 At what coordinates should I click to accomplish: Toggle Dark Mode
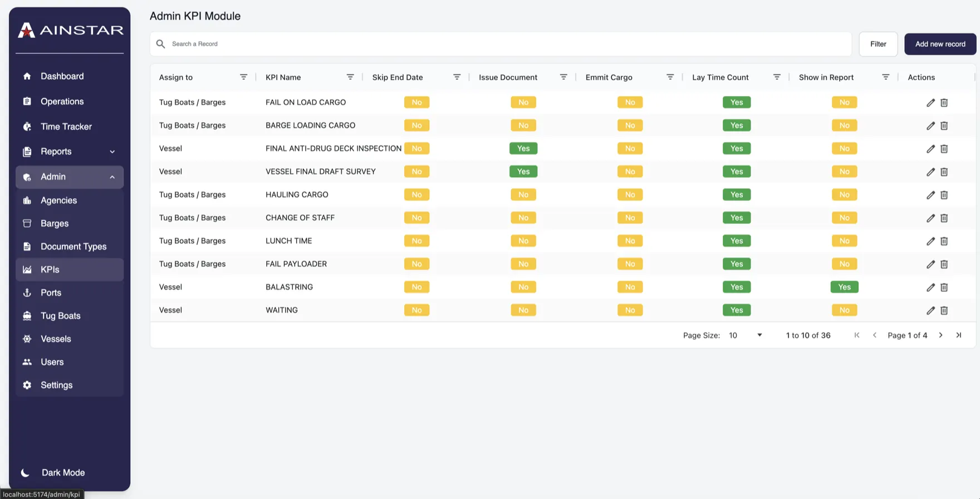point(53,473)
